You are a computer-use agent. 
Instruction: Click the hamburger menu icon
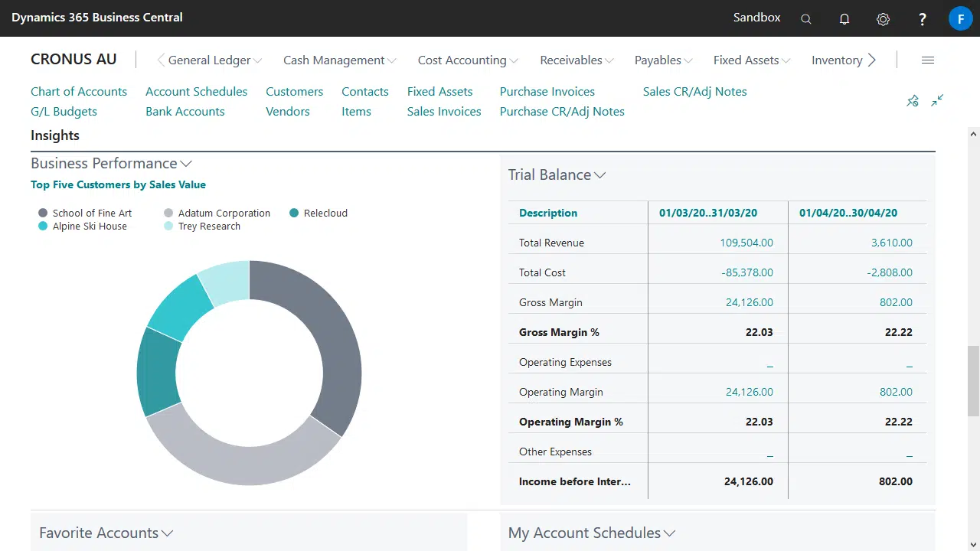point(928,60)
